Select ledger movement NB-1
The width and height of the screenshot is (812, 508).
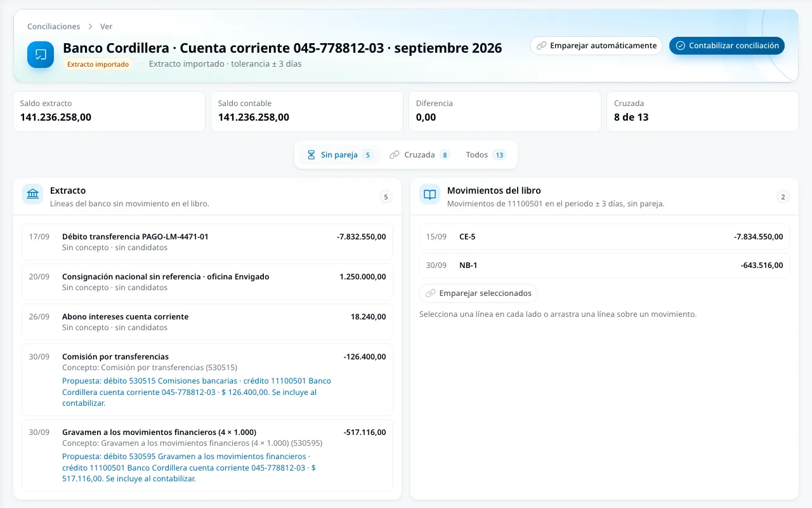(x=605, y=265)
